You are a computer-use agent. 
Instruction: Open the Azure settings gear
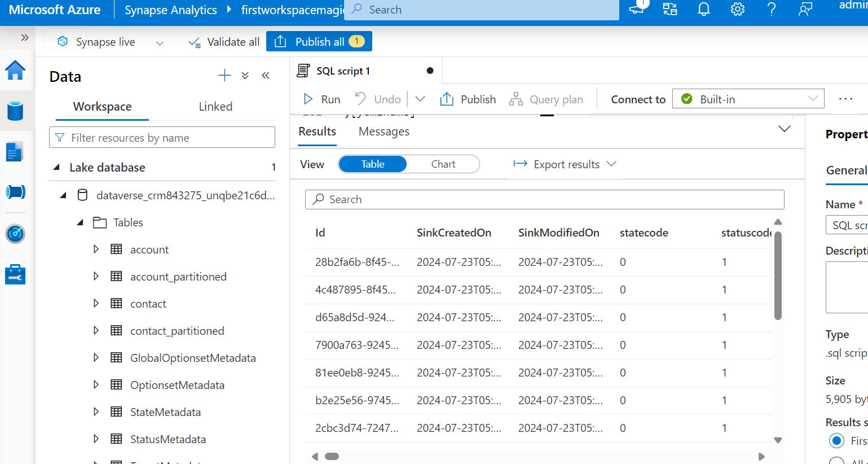click(737, 9)
